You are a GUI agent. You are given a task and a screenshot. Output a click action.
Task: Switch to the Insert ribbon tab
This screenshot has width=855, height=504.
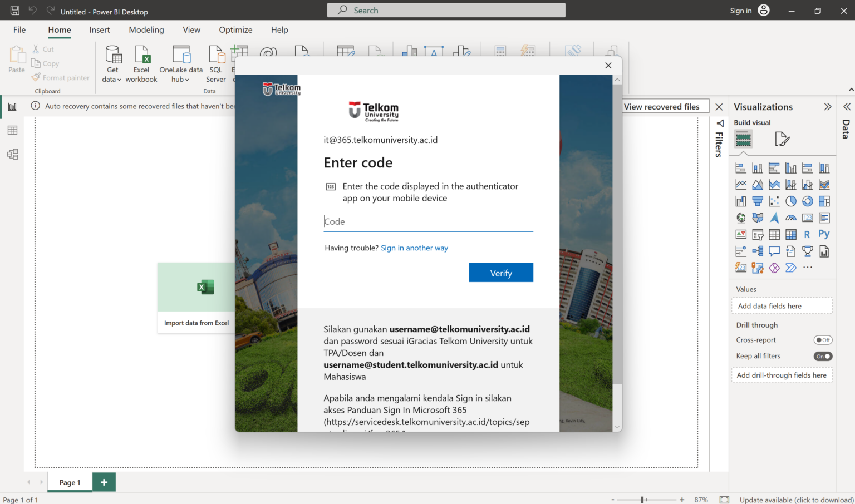click(99, 29)
